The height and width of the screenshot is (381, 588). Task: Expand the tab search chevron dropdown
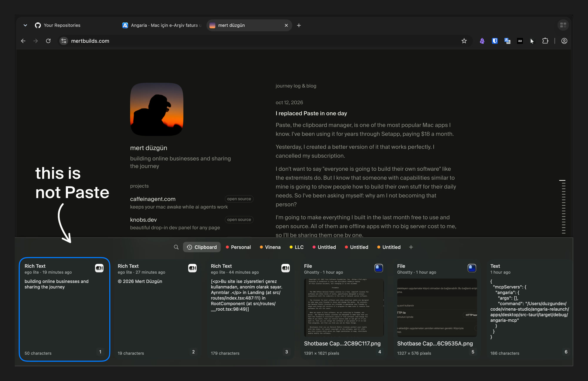point(25,25)
